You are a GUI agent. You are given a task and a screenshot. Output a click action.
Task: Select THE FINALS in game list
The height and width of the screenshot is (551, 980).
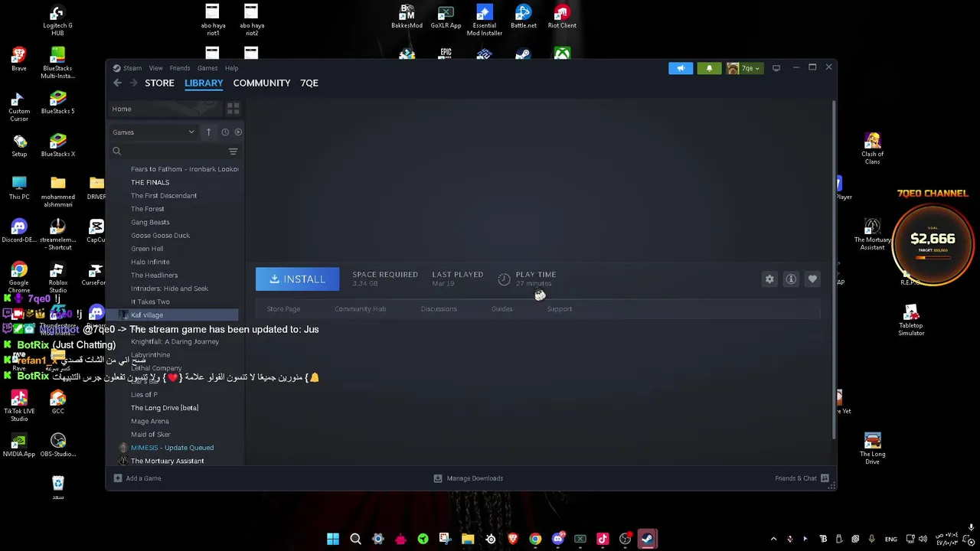[150, 182]
